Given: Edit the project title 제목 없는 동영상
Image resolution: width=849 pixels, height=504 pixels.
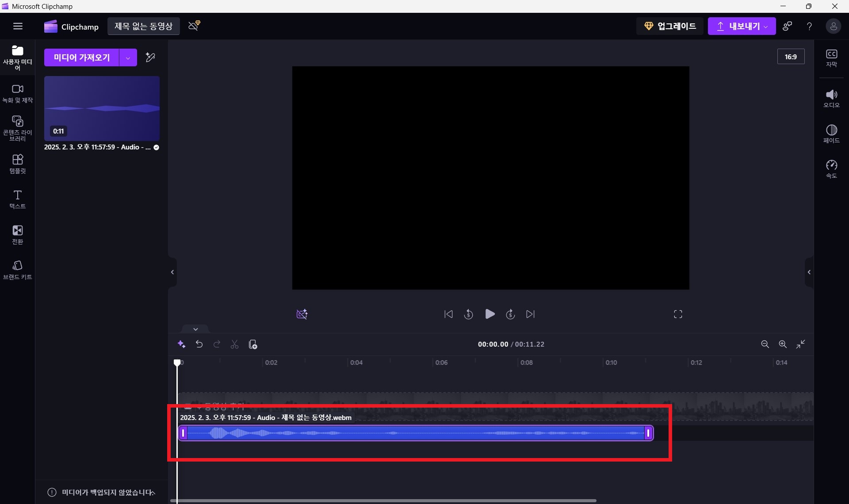Looking at the screenshot, I should tap(143, 26).
